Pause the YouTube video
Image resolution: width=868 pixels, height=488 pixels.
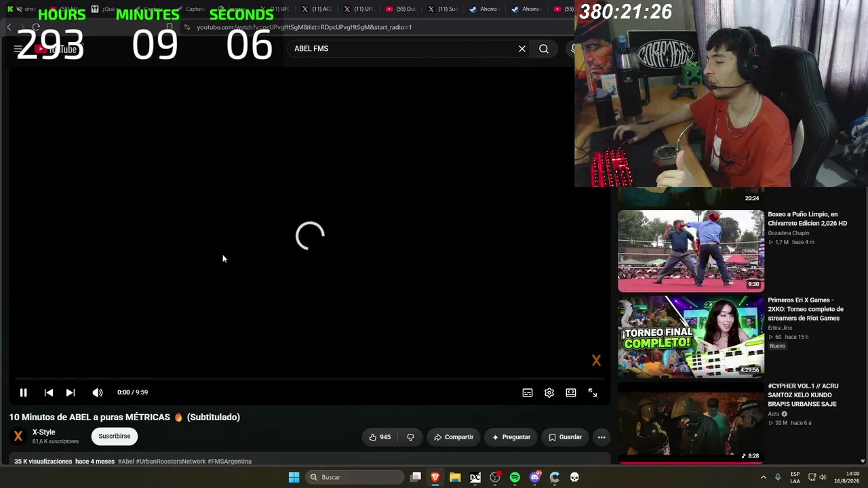23,392
